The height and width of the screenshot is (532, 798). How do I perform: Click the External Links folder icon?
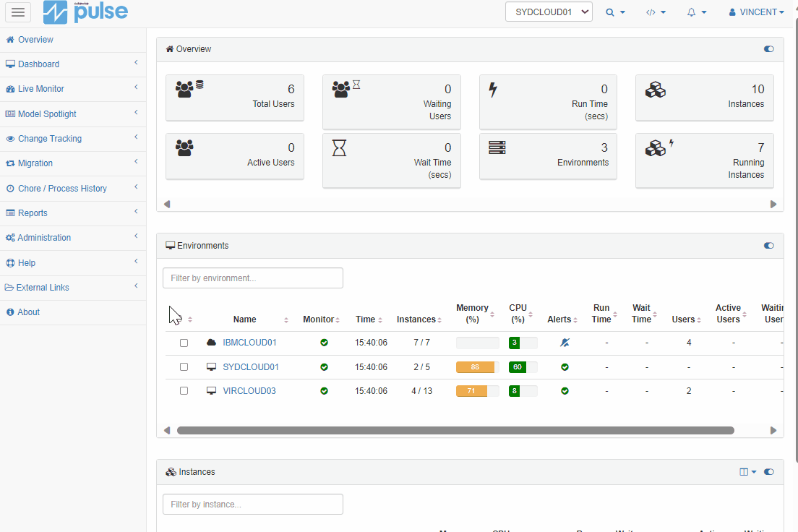(9, 288)
